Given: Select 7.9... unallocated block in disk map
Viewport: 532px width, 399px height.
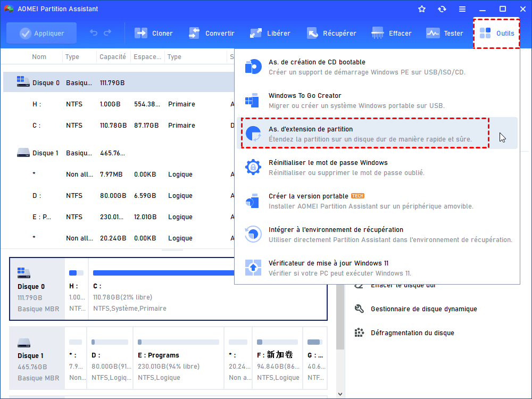Looking at the screenshot, I should (x=76, y=358).
